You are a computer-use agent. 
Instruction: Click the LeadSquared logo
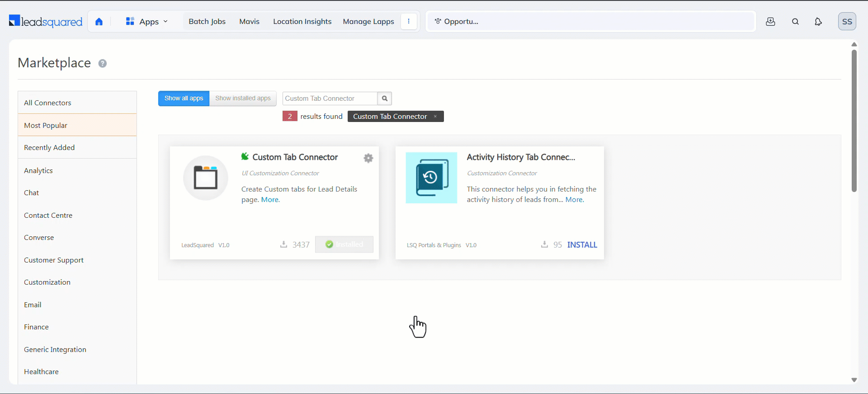pyautogui.click(x=46, y=21)
